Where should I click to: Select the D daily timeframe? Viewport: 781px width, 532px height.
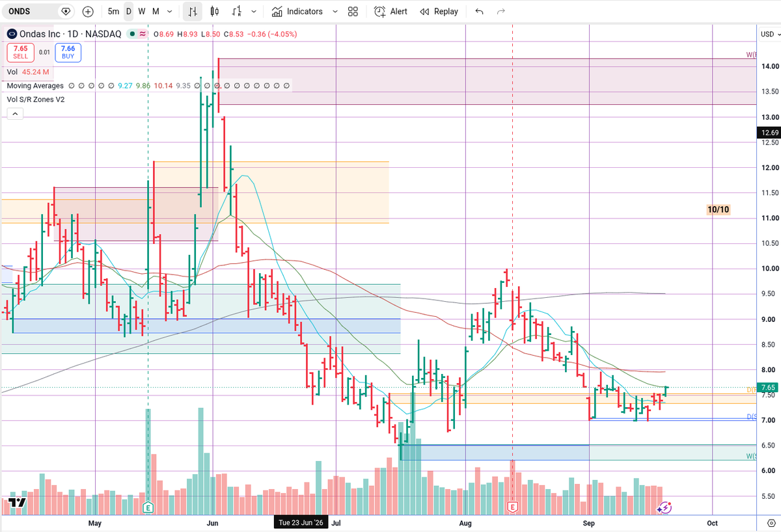coord(129,11)
